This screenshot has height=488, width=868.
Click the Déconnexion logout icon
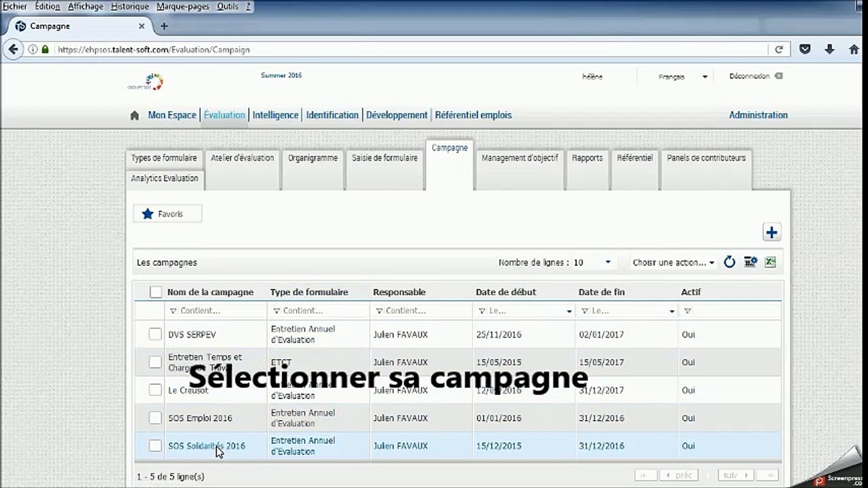click(x=779, y=76)
